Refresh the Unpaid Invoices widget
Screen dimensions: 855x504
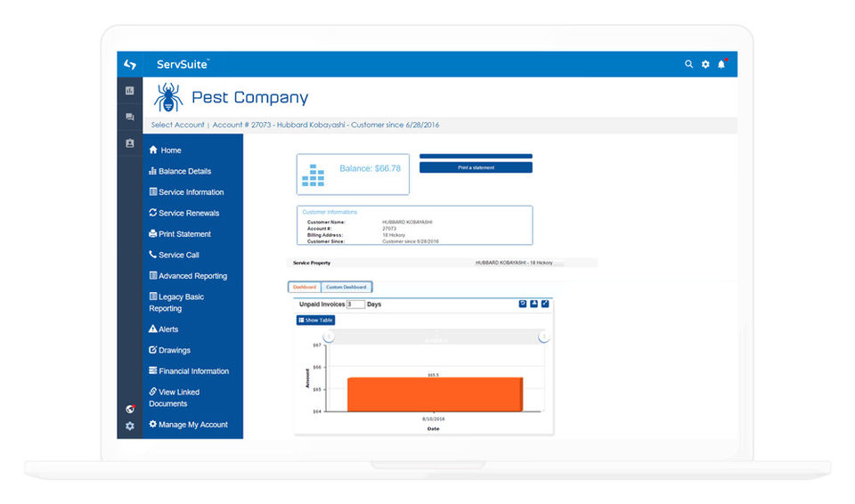pyautogui.click(x=523, y=304)
